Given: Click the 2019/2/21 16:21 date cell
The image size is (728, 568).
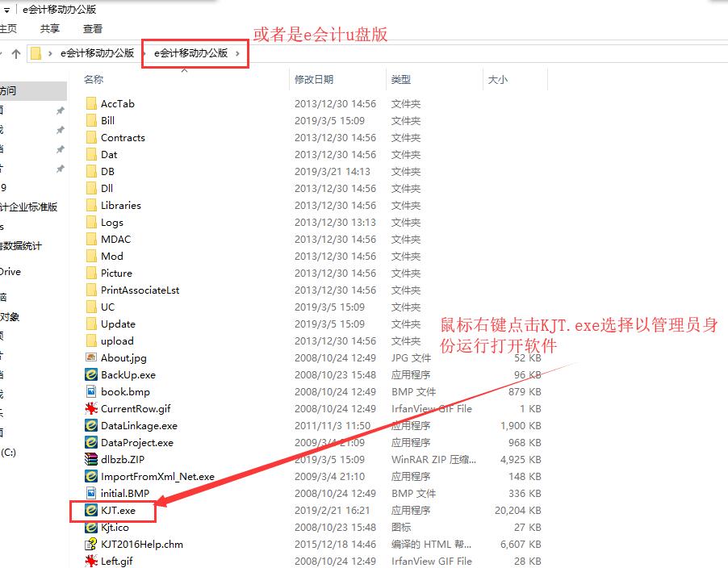Looking at the screenshot, I should click(x=332, y=511).
